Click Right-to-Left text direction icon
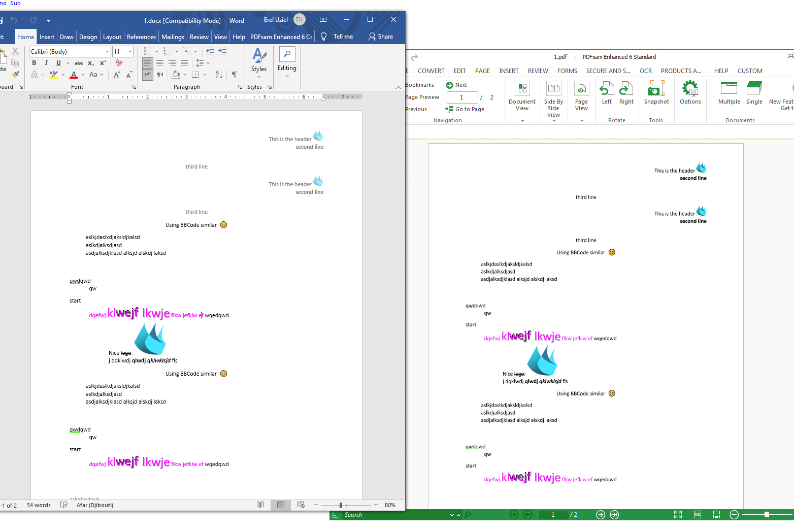The height and width of the screenshot is (532, 794). [x=160, y=75]
